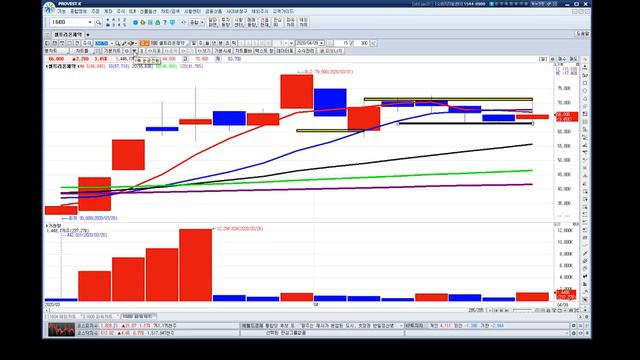The height and width of the screenshot is (360, 640).
Task: Switch chart period to daily (일)
Action: [x=194, y=43]
